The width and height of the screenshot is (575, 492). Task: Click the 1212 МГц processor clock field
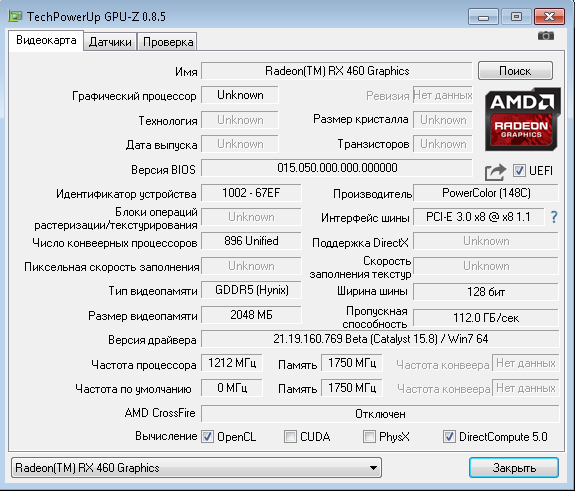point(232,363)
